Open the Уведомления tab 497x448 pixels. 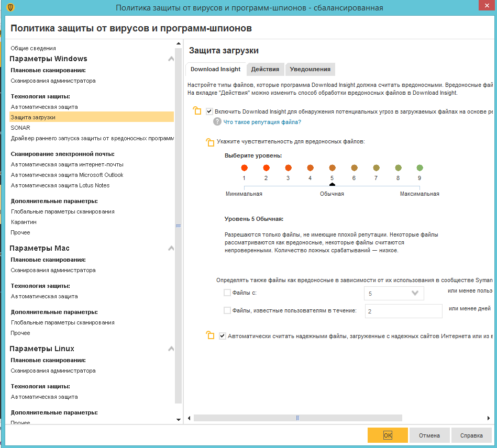point(310,70)
